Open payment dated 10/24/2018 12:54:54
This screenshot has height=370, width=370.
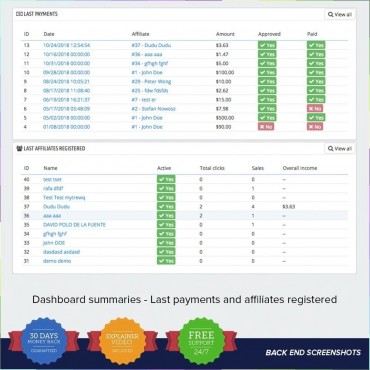[x=66, y=45]
